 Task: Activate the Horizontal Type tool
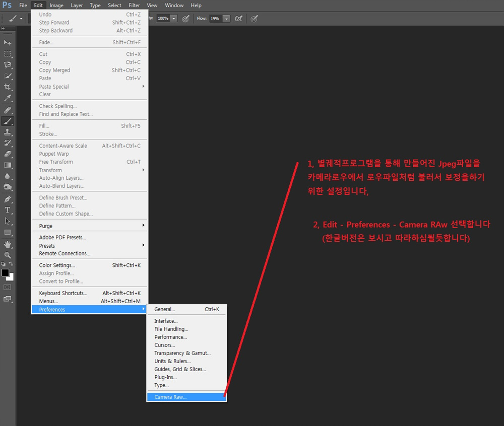pos(8,210)
